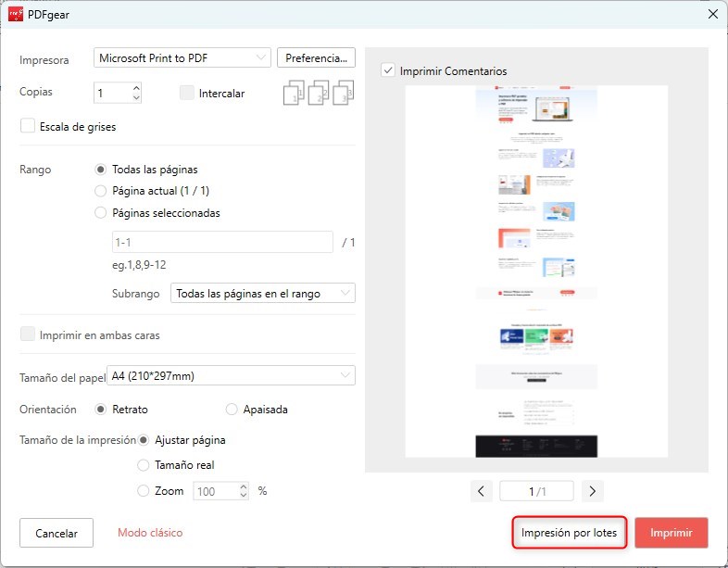Screen dimensions: 728x568
Task: Select Apaisada orientation
Action: pos(232,410)
